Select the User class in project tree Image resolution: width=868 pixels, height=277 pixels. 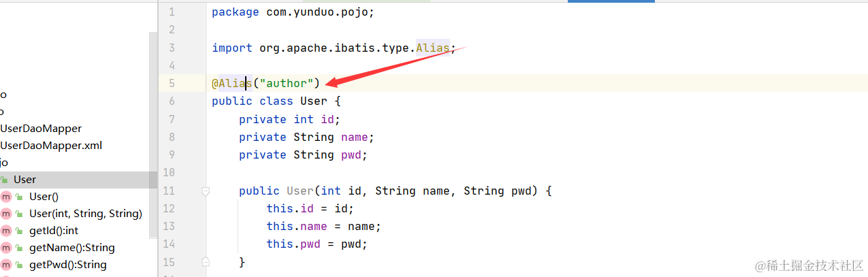pos(78,180)
